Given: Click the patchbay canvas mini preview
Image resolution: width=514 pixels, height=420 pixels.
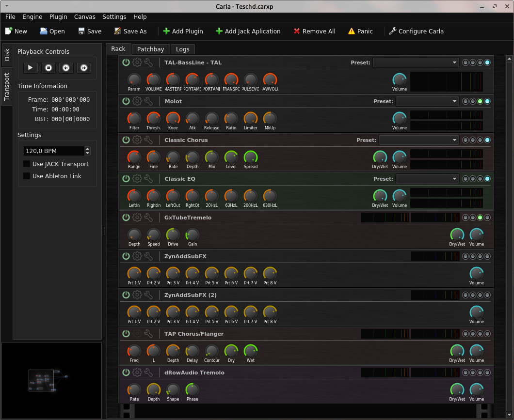Looking at the screenshot, I should 51,380.
